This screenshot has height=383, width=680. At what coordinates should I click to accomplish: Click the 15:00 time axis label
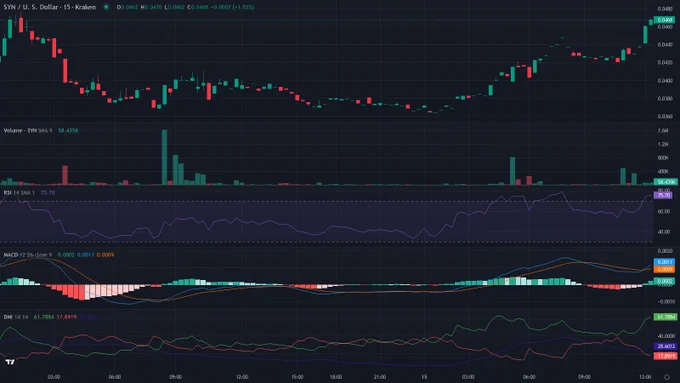click(x=297, y=377)
